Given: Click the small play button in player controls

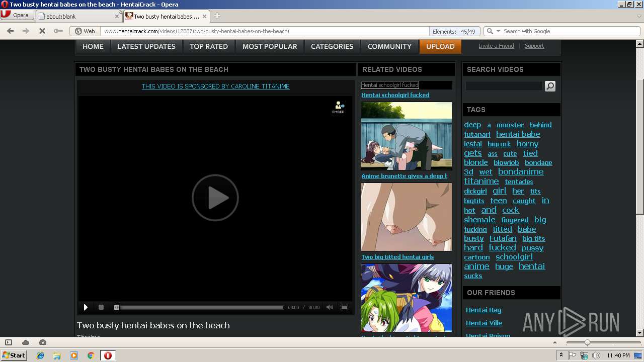Looking at the screenshot, I should [86, 307].
